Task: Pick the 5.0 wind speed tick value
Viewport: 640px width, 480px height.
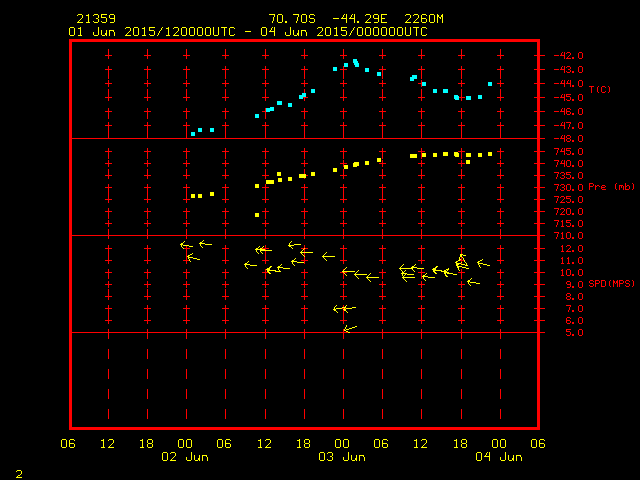Action: (x=575, y=333)
